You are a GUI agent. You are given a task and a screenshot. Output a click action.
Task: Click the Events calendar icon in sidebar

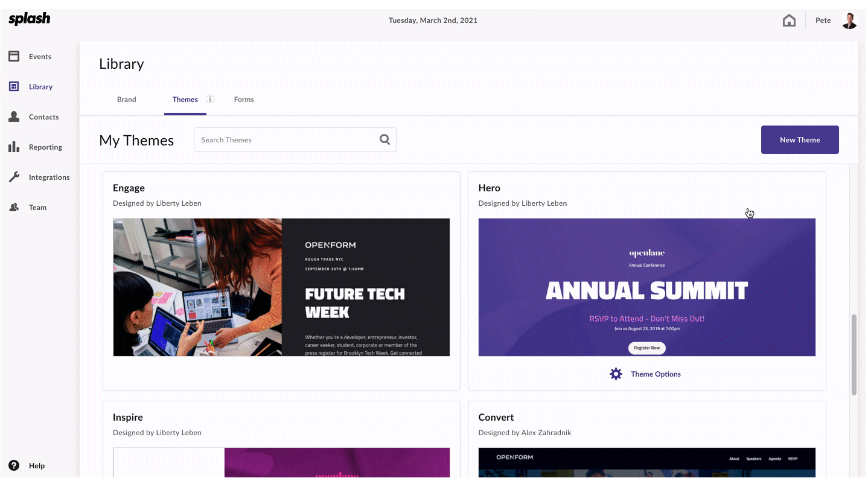coord(14,56)
